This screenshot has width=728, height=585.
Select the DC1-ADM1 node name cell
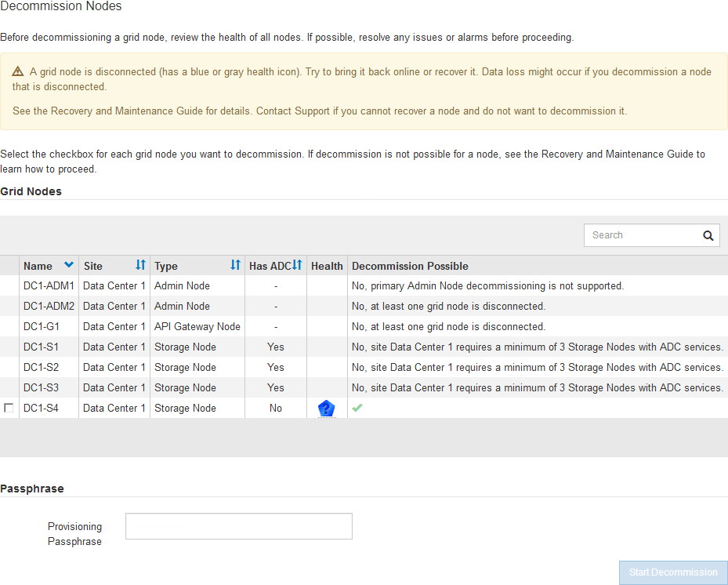point(49,286)
